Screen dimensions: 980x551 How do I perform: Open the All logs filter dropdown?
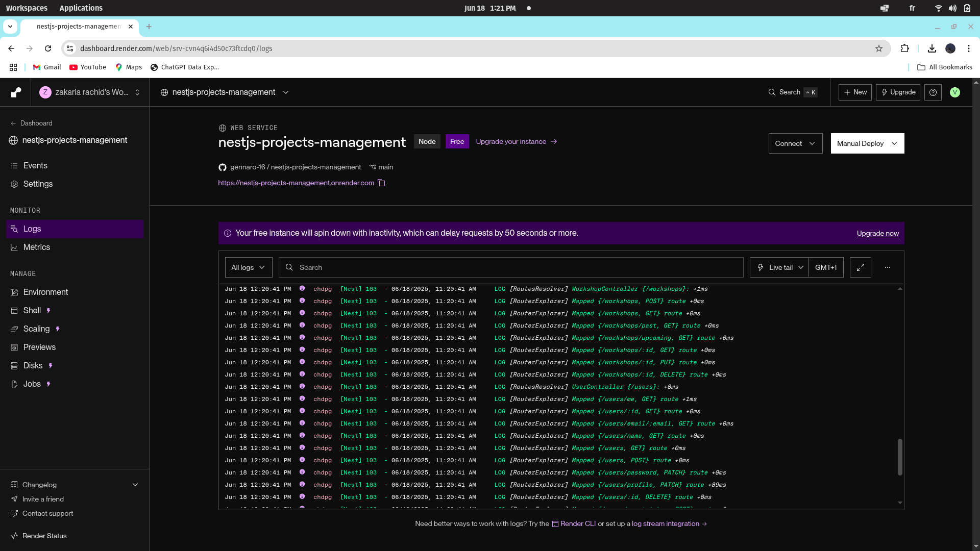tap(249, 267)
